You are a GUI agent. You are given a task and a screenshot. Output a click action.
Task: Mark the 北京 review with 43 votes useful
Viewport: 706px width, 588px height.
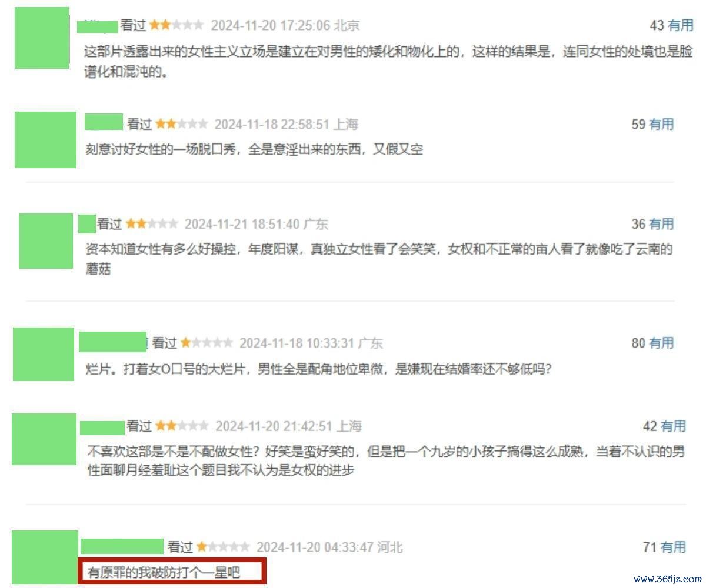coord(681,25)
